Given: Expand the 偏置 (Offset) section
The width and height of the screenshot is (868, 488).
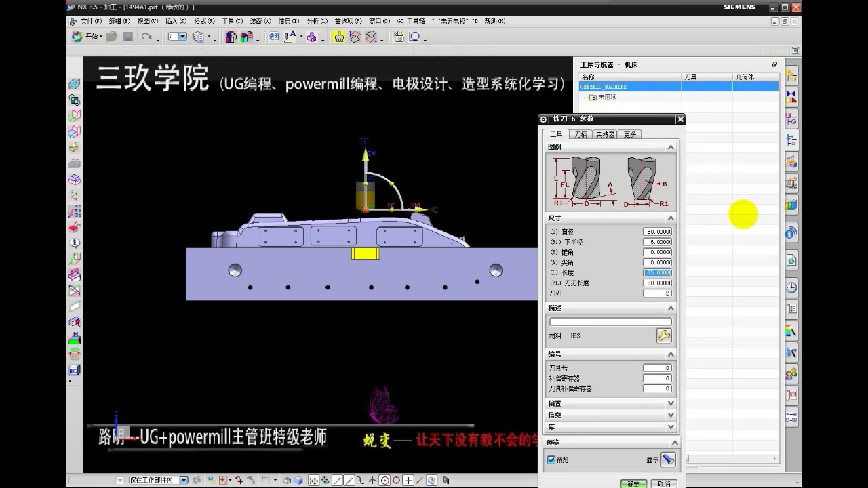Looking at the screenshot, I should pos(670,403).
